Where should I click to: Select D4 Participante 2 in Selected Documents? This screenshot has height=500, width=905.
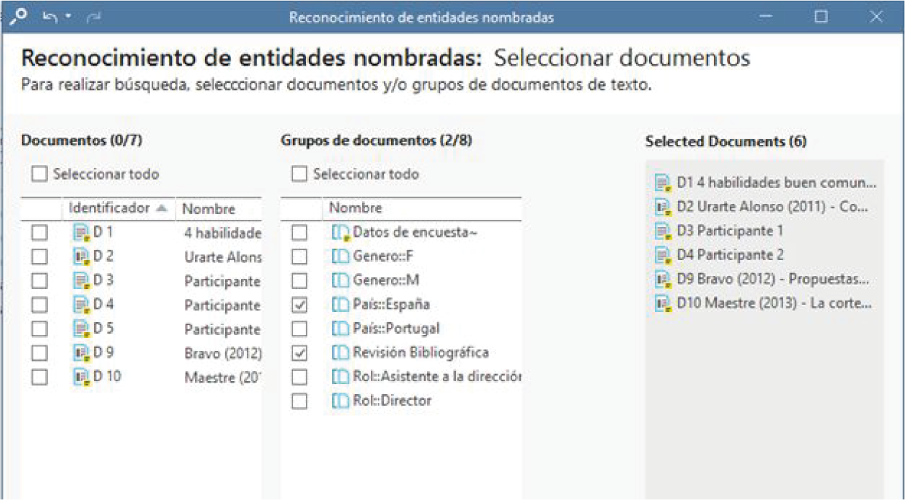point(730,255)
